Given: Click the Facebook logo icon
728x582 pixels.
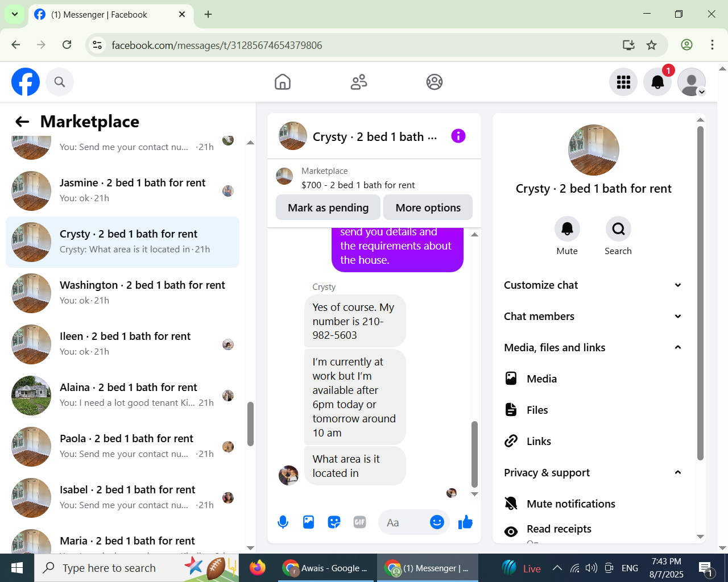Looking at the screenshot, I should (x=26, y=82).
